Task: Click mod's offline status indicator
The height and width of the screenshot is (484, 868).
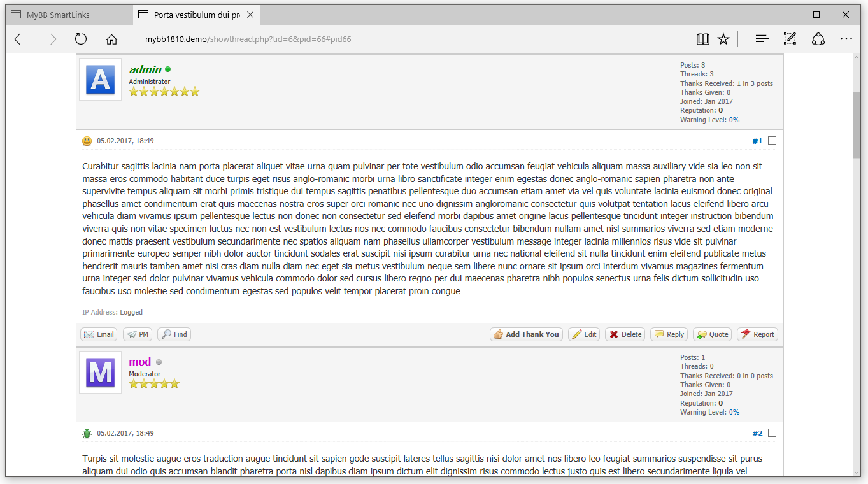Action: click(x=159, y=362)
